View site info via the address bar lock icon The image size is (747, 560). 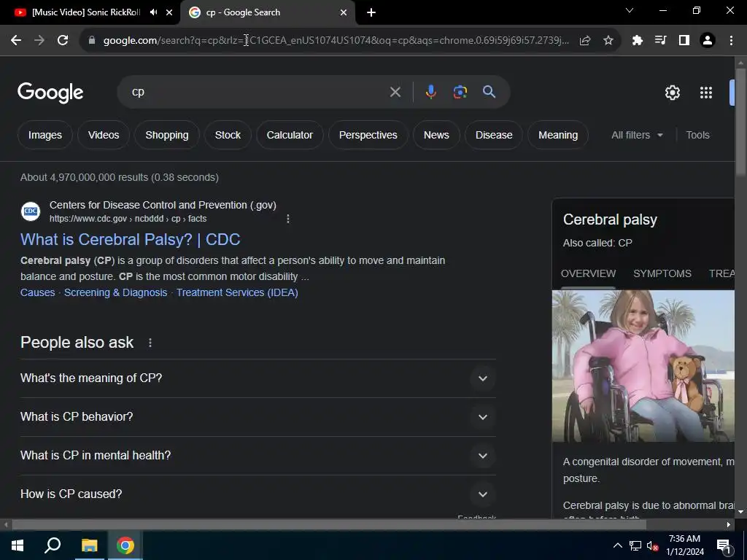click(92, 41)
